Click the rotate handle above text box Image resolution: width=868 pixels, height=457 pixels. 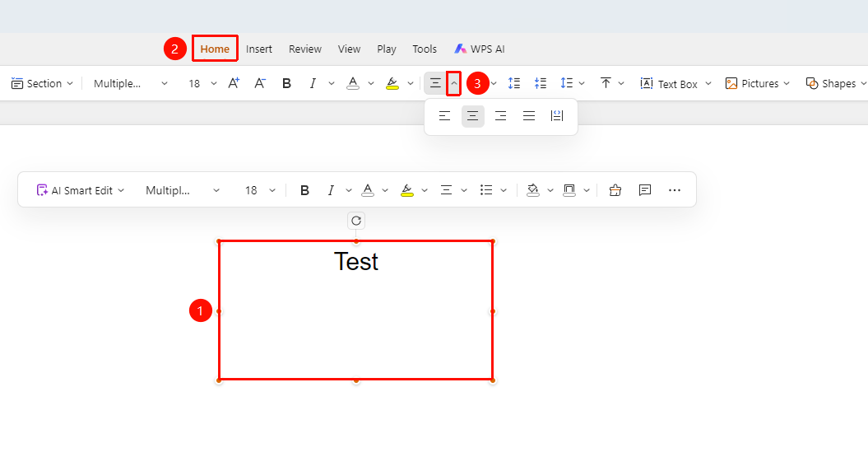[x=356, y=221]
